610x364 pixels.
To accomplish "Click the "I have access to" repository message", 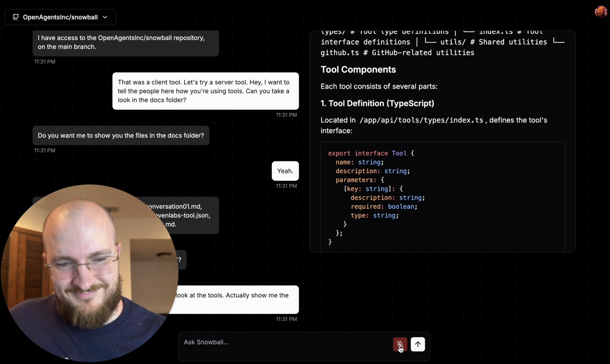I will pos(125,42).
